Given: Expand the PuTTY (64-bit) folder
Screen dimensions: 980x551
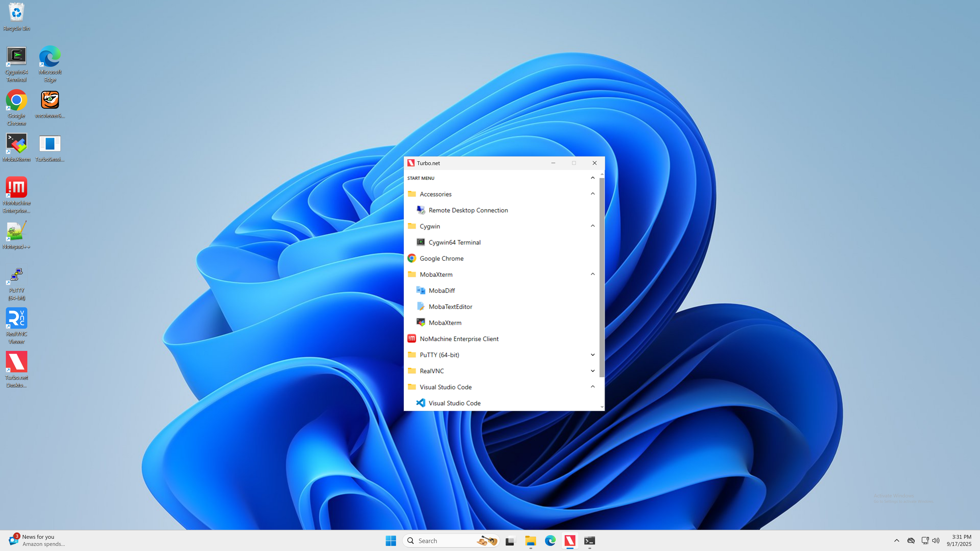Looking at the screenshot, I should point(592,355).
